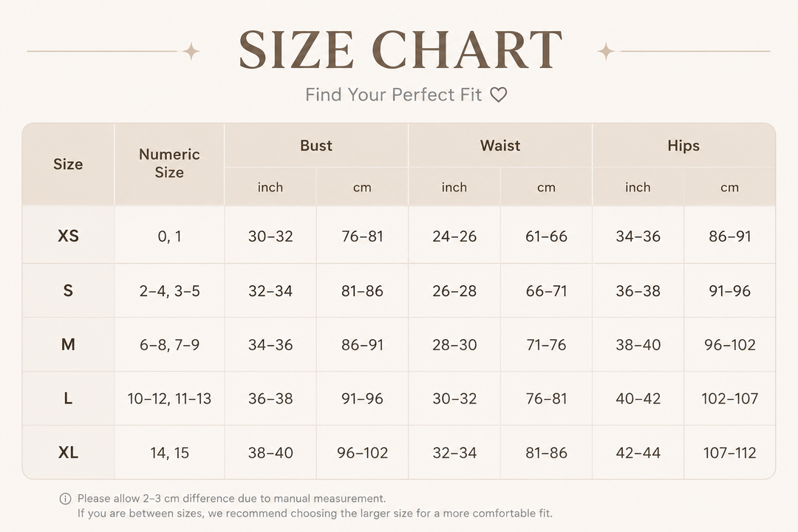This screenshot has width=798, height=532.
Task: Click the XS size row label
Action: click(68, 236)
